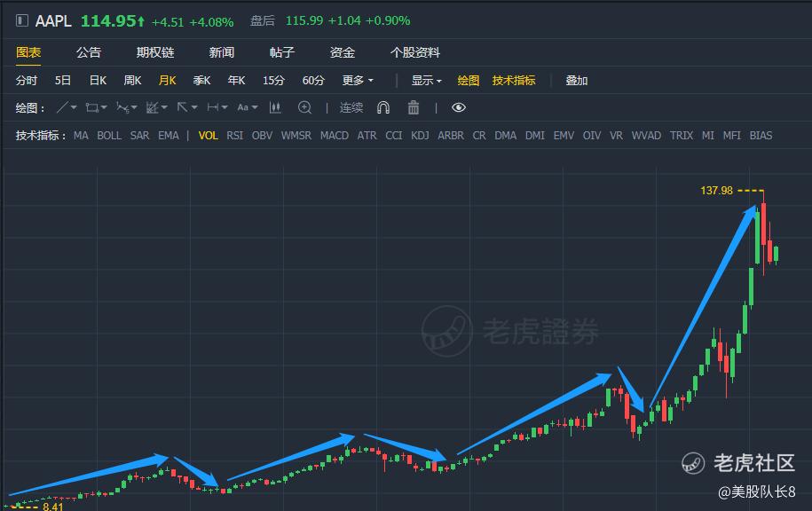Click the candlestick chart style icon
The height and width of the screenshot is (511, 812).
pos(275,107)
